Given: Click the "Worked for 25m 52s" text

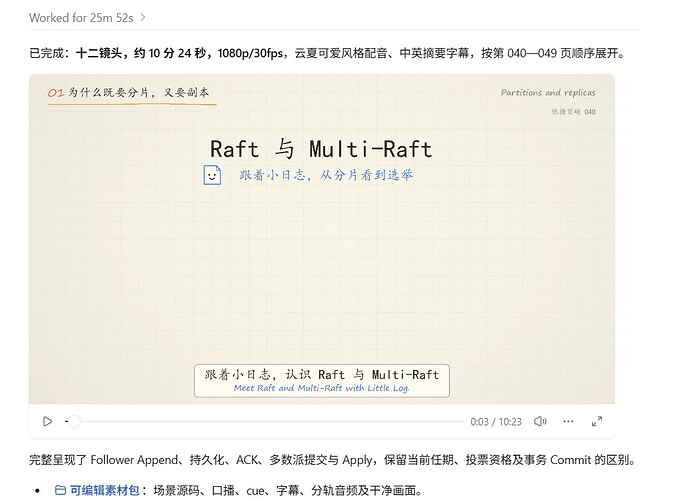Looking at the screenshot, I should click(x=81, y=18).
